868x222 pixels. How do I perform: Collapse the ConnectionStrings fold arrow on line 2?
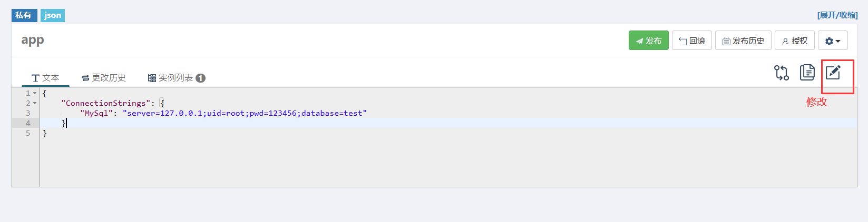[x=35, y=103]
